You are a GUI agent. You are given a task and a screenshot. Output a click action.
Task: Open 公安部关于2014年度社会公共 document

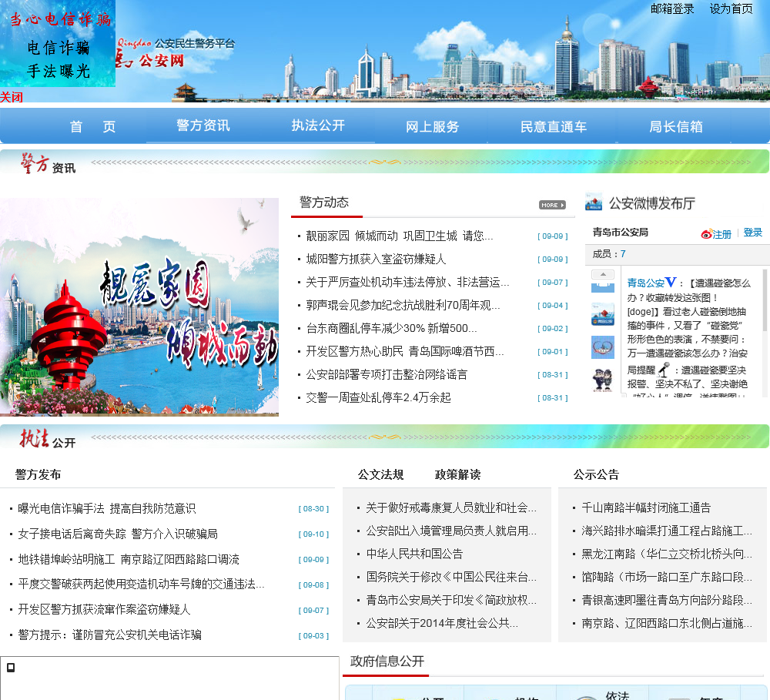point(442,623)
